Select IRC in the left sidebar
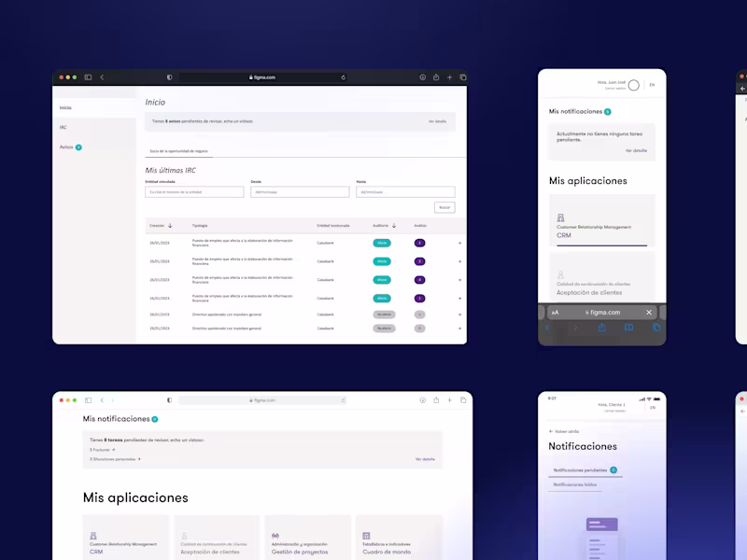 click(63, 127)
